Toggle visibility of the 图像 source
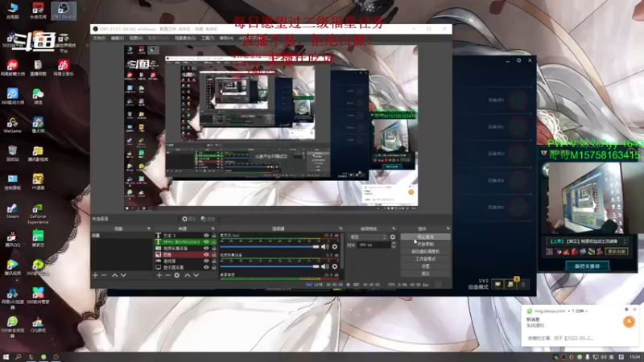 [206, 254]
